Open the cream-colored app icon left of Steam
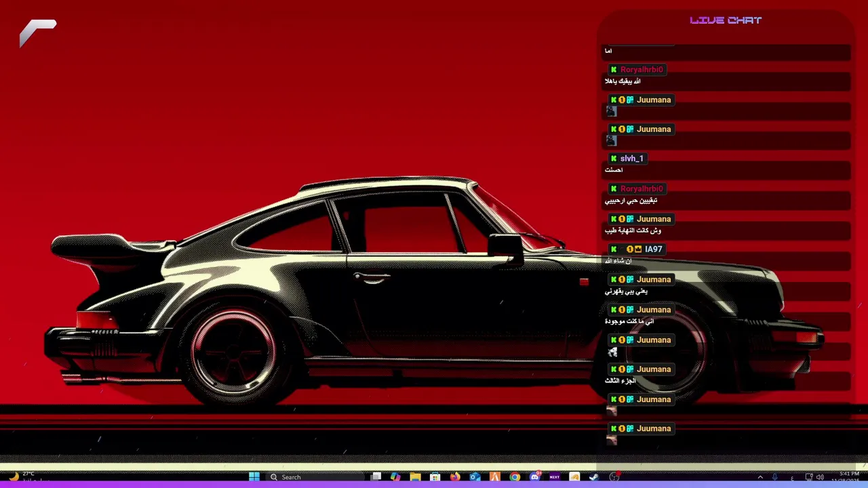Screen dimensions: 868x488 pyautogui.click(x=574, y=477)
